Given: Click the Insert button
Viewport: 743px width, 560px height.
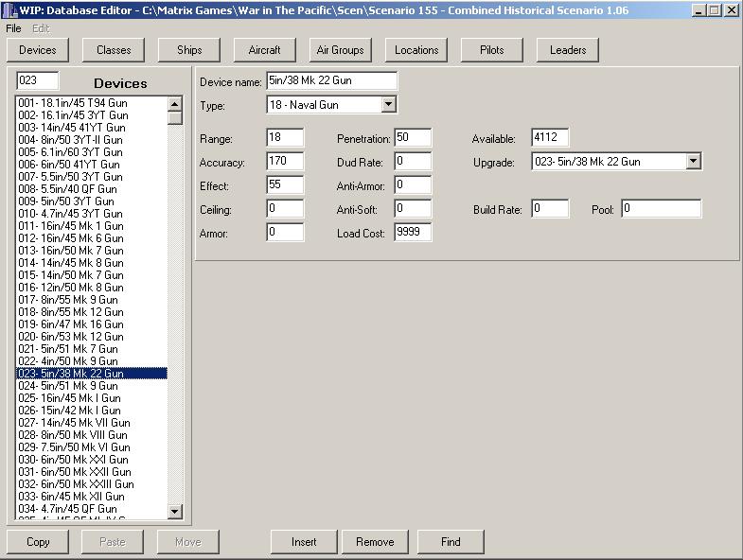Looking at the screenshot, I should (x=304, y=542).
